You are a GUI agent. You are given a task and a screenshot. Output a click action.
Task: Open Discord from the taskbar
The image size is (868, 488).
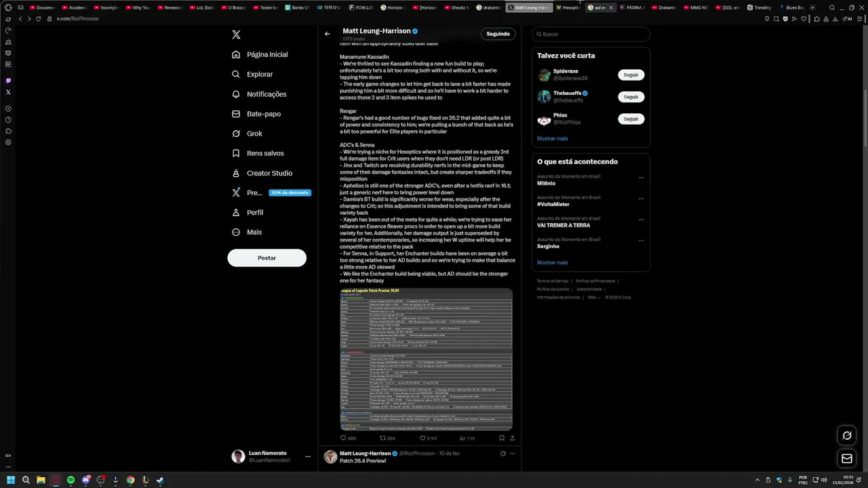85,480
